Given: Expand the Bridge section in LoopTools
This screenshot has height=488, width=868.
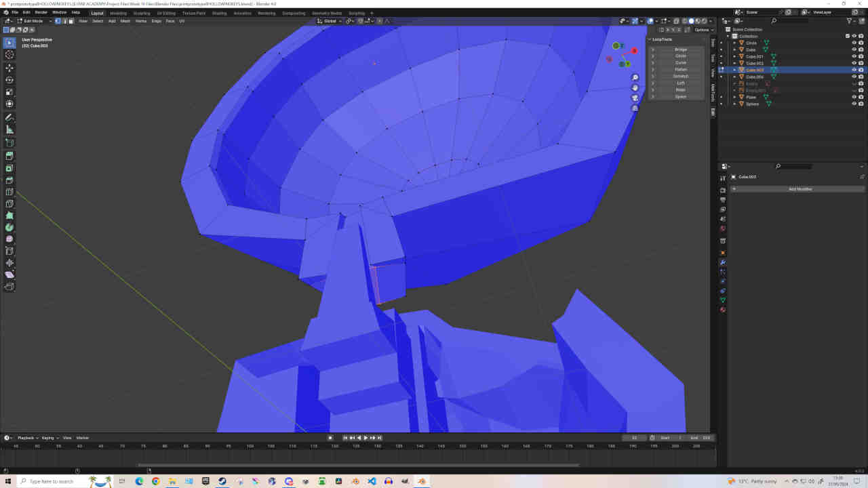Looking at the screenshot, I should [653, 49].
